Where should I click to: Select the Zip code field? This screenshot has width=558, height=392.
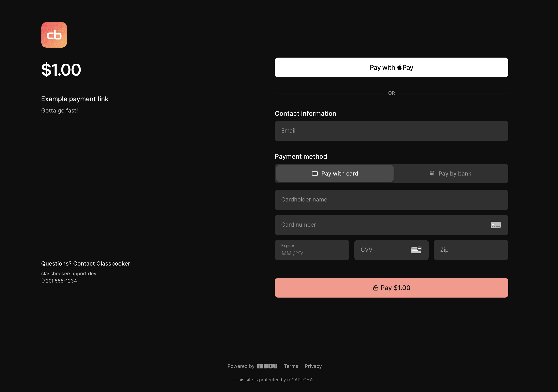point(471,250)
